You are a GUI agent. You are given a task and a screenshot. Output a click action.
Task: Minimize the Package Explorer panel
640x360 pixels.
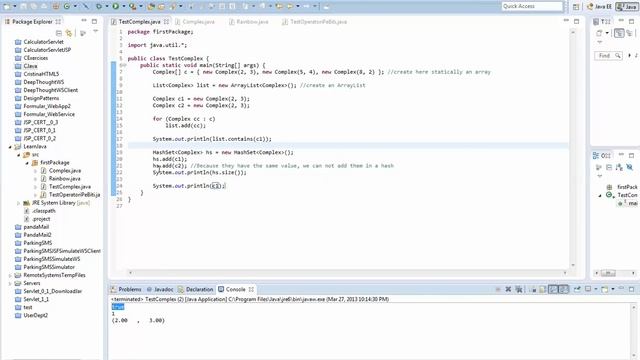pyautogui.click(x=84, y=21)
